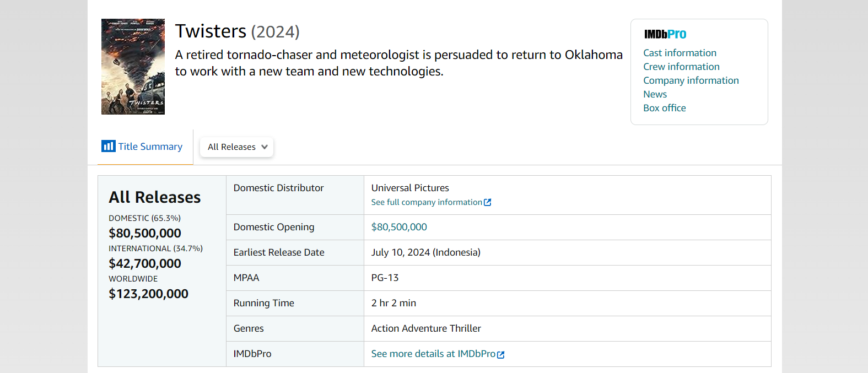Viewport: 868px width, 373px height.
Task: Click the domestic total $80,500,000 in the summary
Action: click(145, 233)
